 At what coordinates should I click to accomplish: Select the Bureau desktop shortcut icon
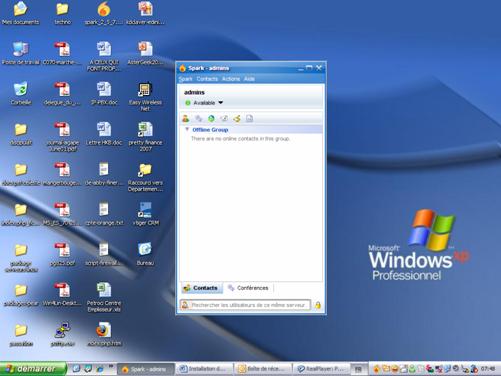pos(145,254)
